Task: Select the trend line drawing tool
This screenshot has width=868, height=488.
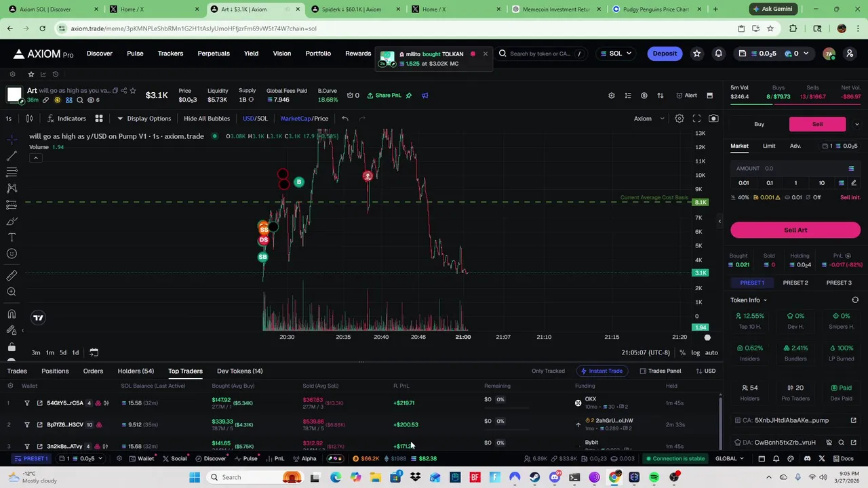Action: tap(12, 155)
